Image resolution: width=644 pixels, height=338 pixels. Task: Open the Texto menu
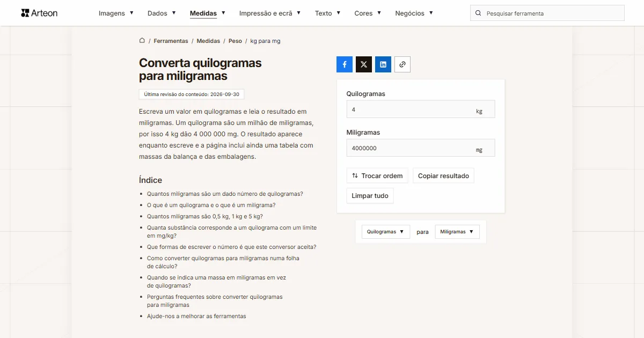pos(328,13)
